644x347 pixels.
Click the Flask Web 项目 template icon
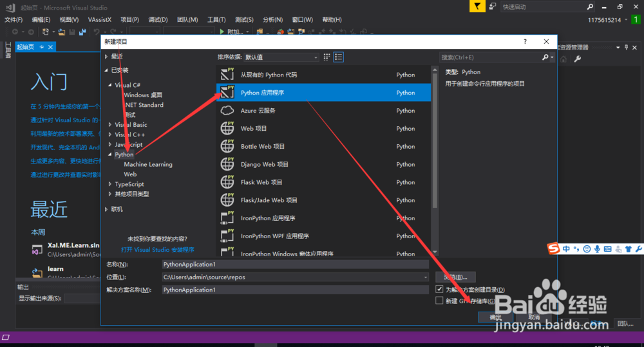(227, 182)
